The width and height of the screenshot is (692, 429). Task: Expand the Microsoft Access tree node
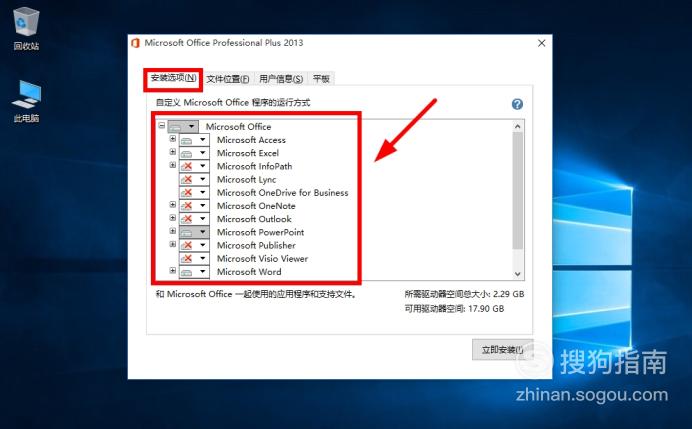click(x=173, y=139)
